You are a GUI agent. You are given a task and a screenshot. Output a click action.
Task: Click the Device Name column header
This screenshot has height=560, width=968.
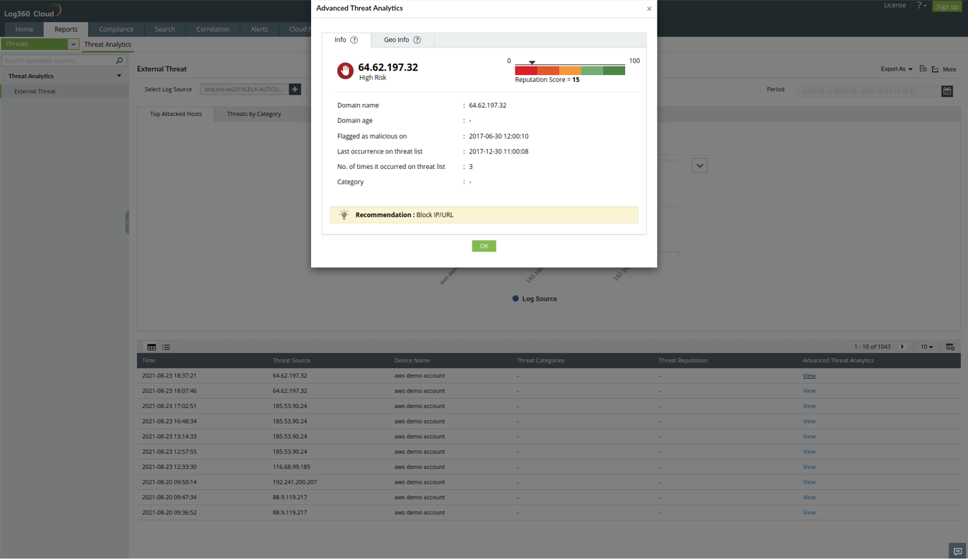pyautogui.click(x=412, y=361)
